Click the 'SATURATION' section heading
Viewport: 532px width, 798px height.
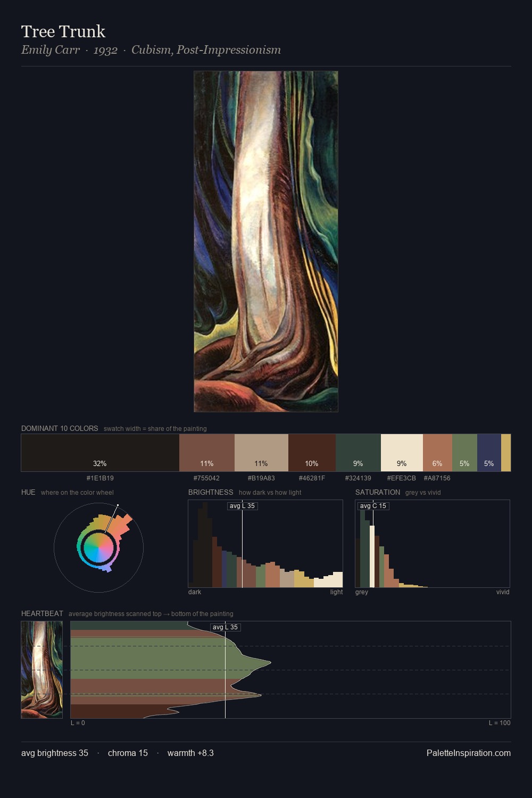click(x=378, y=492)
